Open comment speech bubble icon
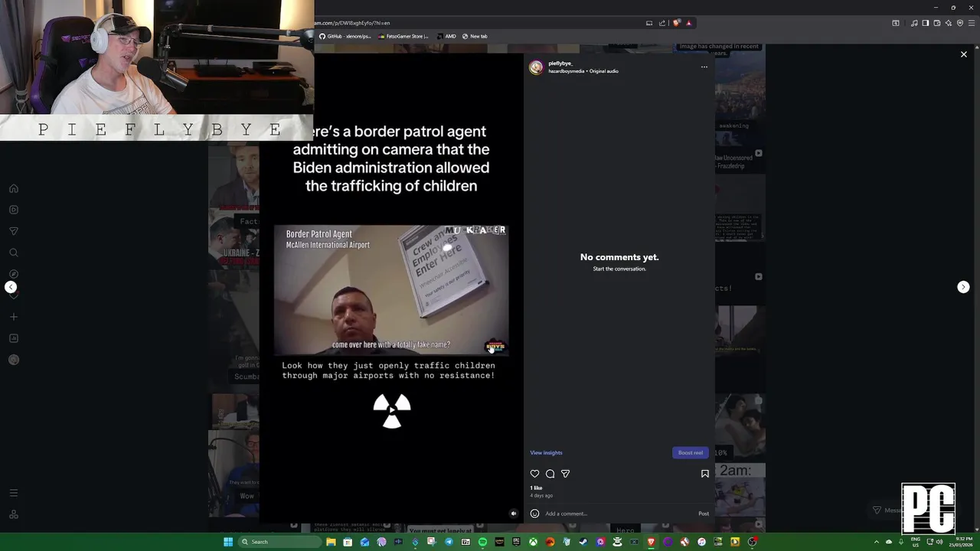 coord(550,474)
